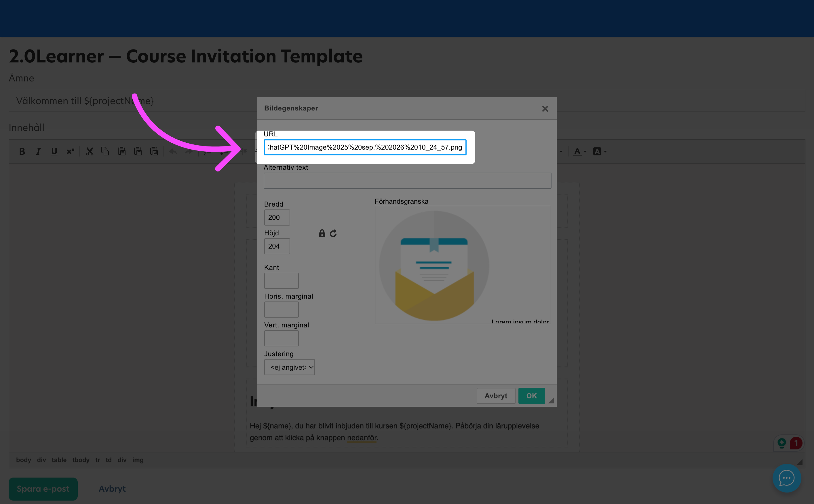This screenshot has width=814, height=504.
Task: Cut selection with scissors icon
Action: (90, 152)
